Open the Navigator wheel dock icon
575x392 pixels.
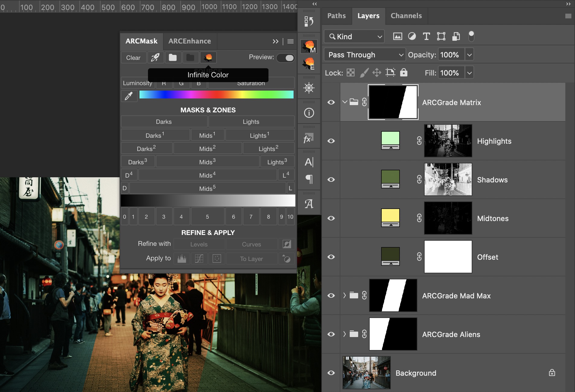tap(309, 88)
